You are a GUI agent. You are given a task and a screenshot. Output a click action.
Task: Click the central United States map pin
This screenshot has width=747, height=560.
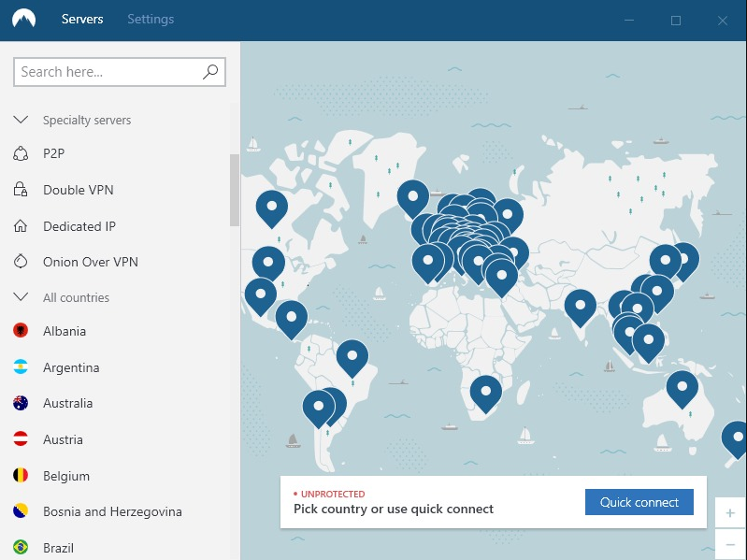click(268, 264)
